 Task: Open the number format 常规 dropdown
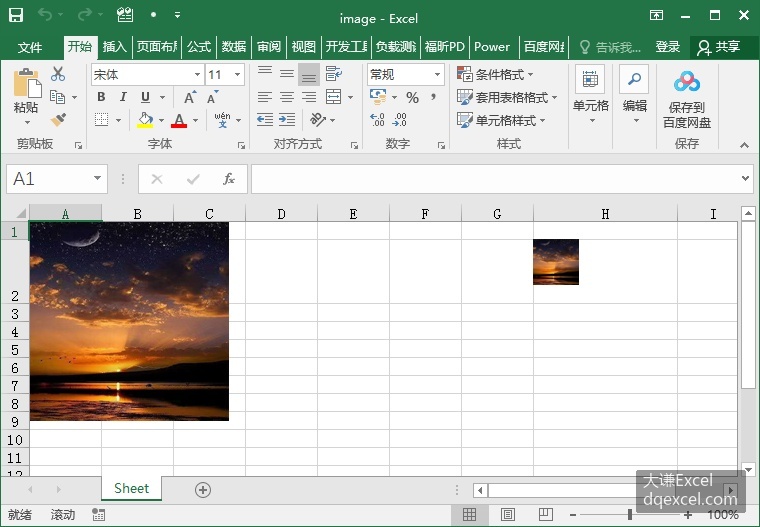click(x=437, y=74)
